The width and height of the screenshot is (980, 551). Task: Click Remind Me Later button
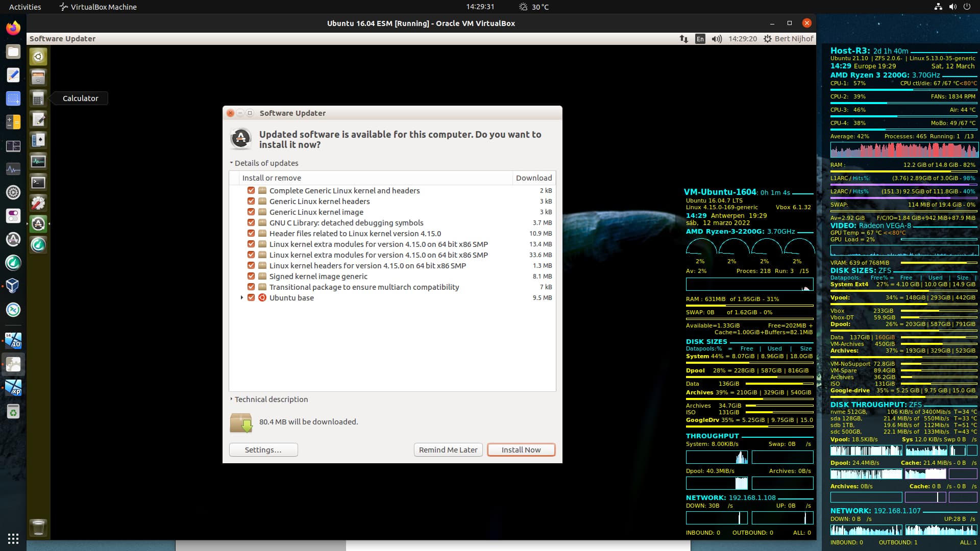(x=448, y=449)
